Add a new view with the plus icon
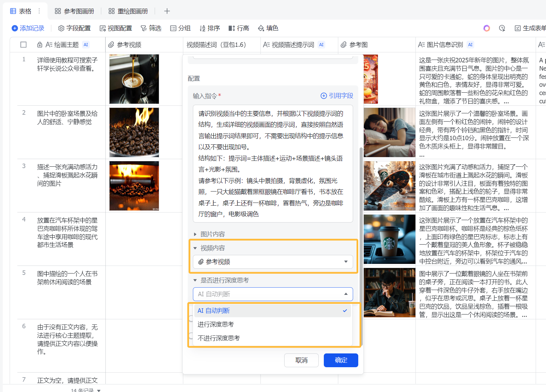 click(167, 11)
